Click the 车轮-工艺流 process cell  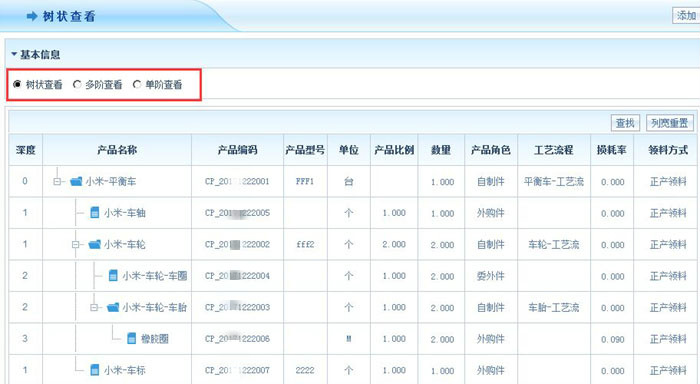(x=554, y=244)
